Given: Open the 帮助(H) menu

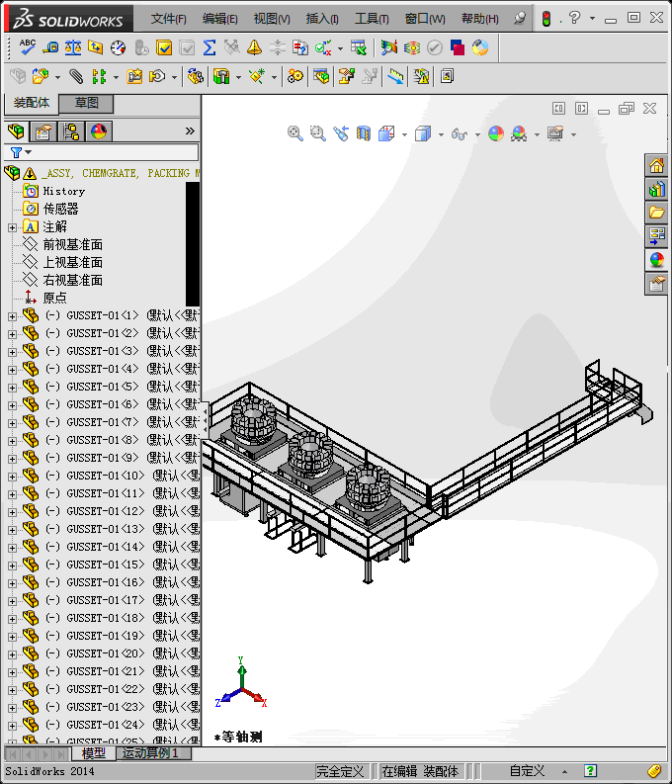Looking at the screenshot, I should click(479, 19).
